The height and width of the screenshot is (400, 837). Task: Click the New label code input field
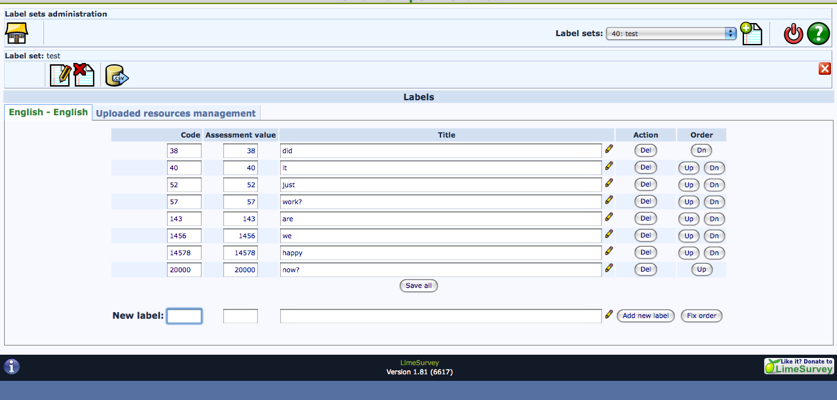point(184,316)
